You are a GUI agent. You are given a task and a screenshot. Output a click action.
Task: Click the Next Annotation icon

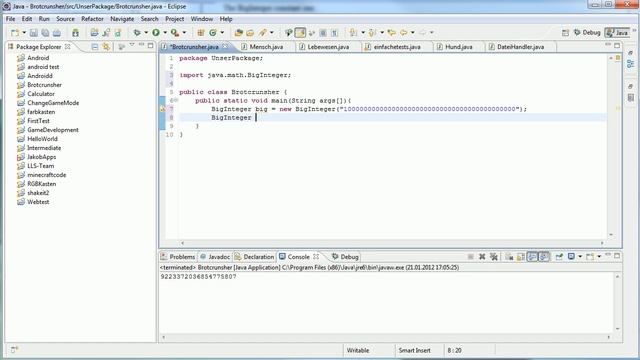[x=353, y=33]
